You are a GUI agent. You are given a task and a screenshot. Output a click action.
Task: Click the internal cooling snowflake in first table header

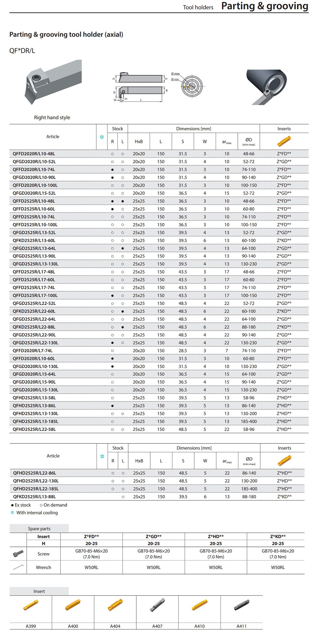pyautogui.click(x=102, y=137)
